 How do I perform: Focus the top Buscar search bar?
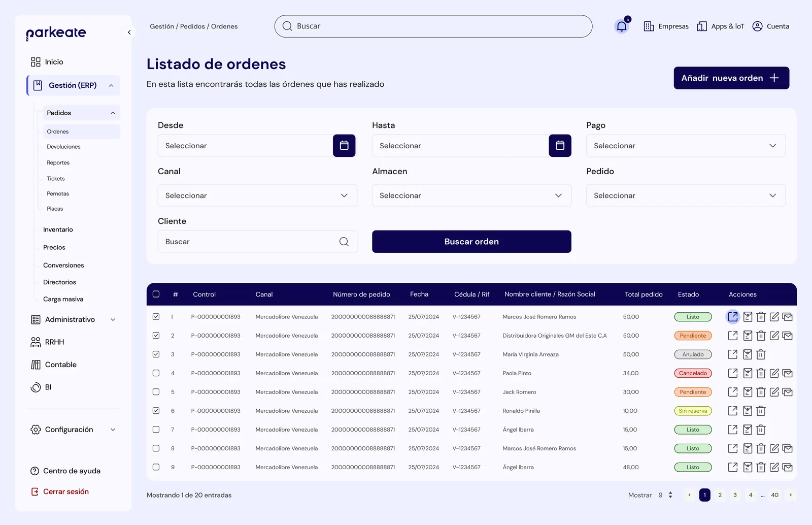pos(433,26)
